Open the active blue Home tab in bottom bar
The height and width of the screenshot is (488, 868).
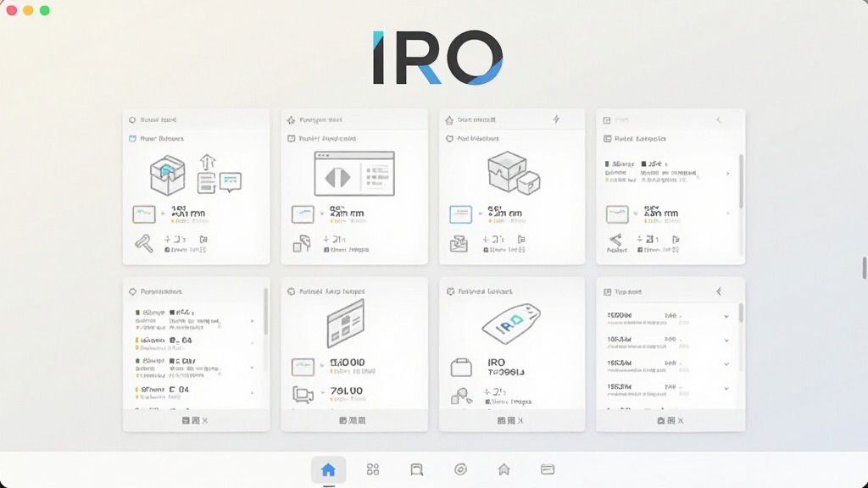[x=328, y=469]
